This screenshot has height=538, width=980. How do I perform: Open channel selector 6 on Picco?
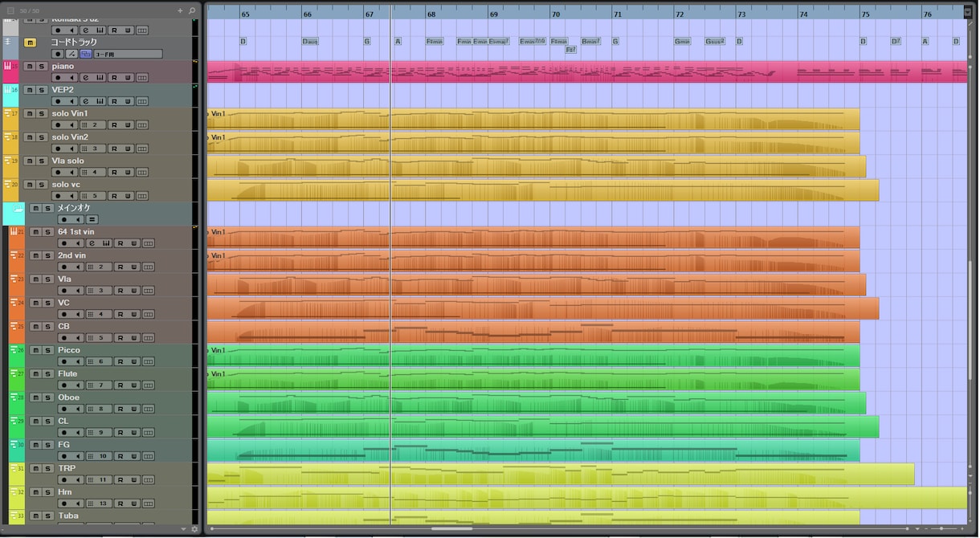(99, 361)
